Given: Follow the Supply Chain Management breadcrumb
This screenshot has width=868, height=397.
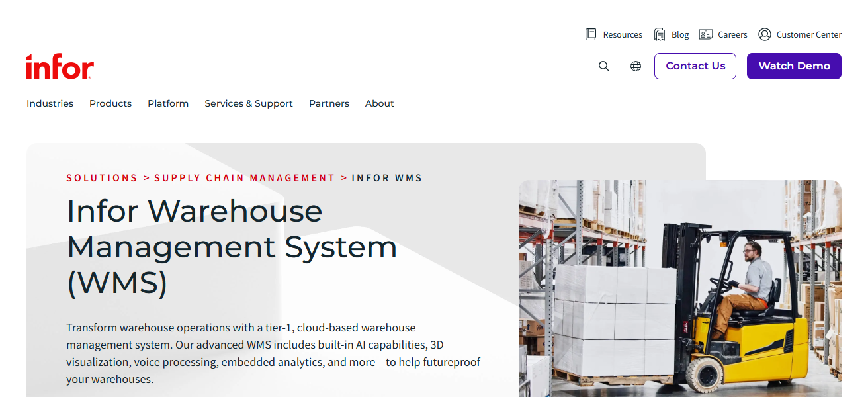Looking at the screenshot, I should pyautogui.click(x=245, y=178).
